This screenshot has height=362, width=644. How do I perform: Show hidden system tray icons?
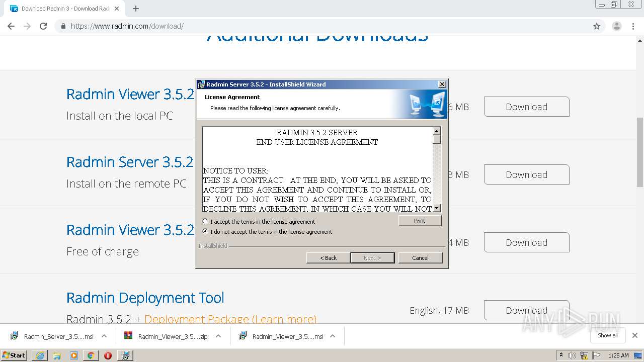[561, 355]
